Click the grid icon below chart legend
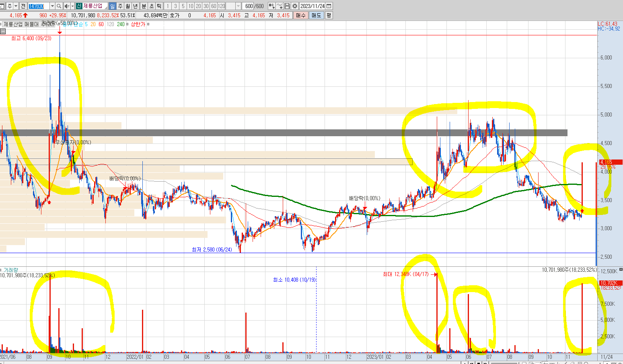This screenshot has width=623, height=364. pos(3,31)
